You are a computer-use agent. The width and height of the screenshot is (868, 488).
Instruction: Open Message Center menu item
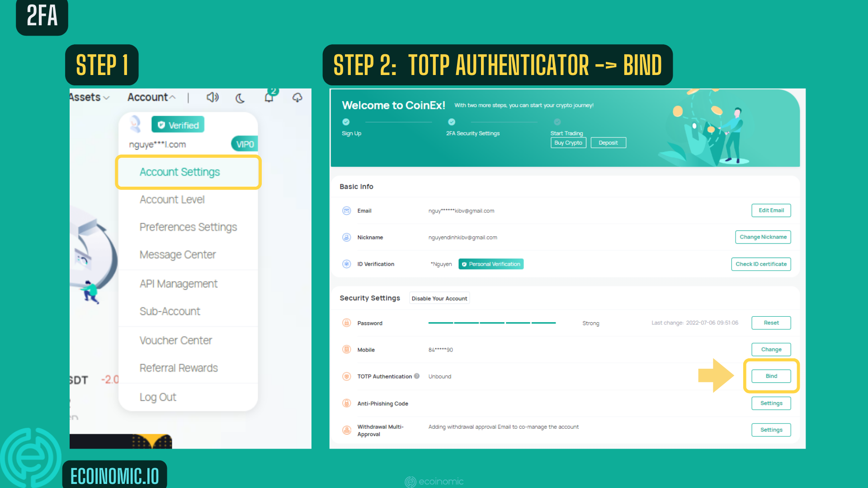178,254
